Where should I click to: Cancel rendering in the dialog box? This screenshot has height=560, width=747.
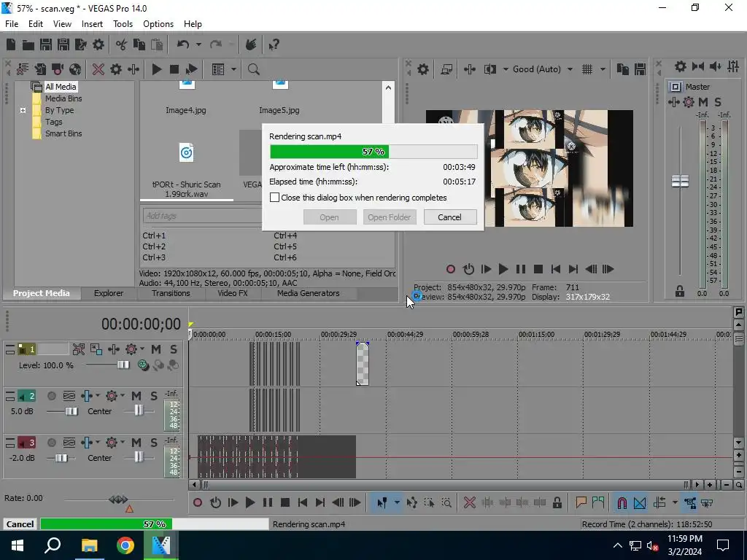click(x=449, y=217)
